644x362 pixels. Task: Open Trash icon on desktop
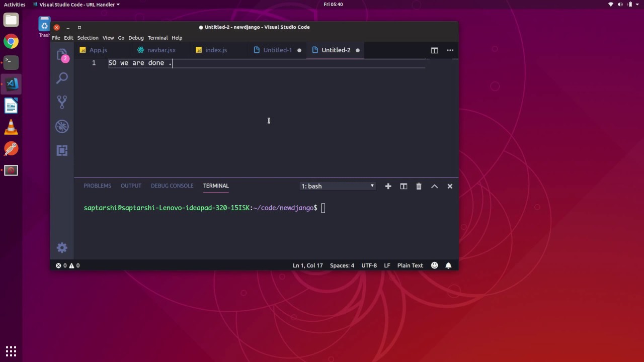(44, 27)
